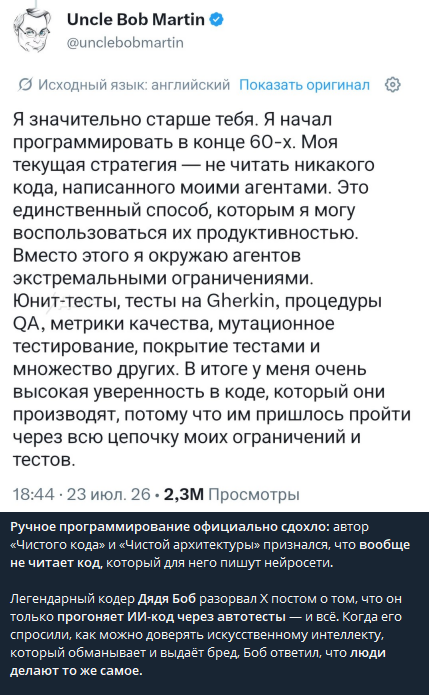Viewport: 429px width, 695px height.
Task: Click the bold name Дядя Боб
Action: (x=167, y=599)
